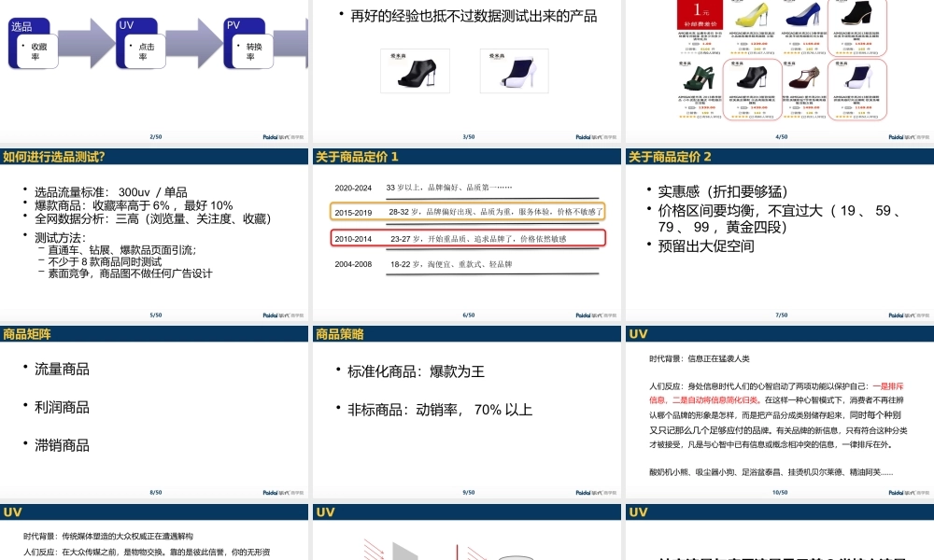Image resolution: width=934 pixels, height=560 pixels.
Task: Click the page number 6/50
Action: point(467,315)
